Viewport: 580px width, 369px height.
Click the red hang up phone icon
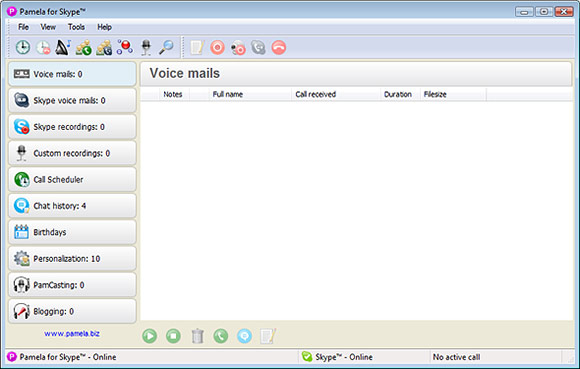pyautogui.click(x=279, y=48)
